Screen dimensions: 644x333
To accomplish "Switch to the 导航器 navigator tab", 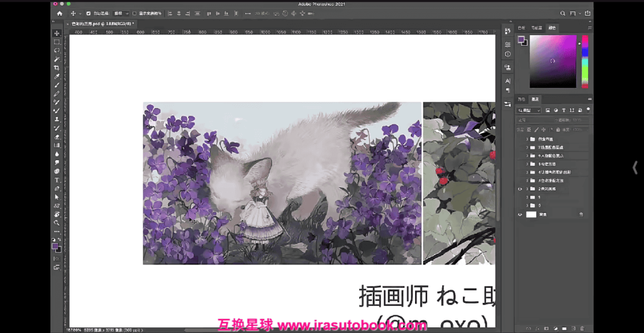I will coord(537,28).
